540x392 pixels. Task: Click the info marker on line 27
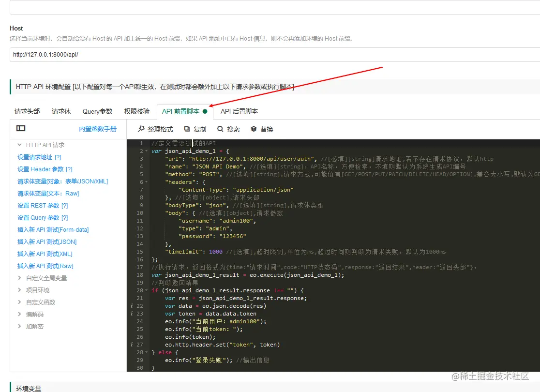132,345
